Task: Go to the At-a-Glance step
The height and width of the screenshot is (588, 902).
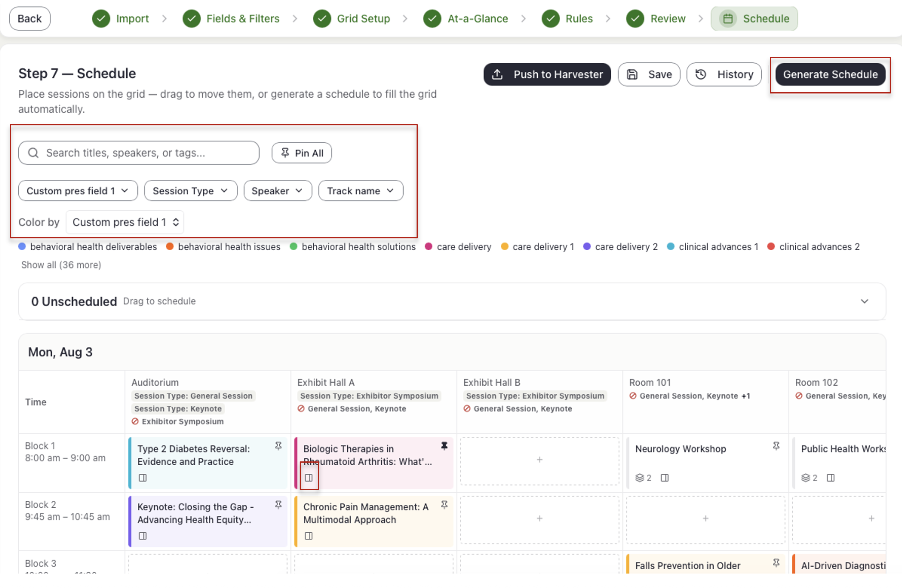Action: pyautogui.click(x=466, y=19)
